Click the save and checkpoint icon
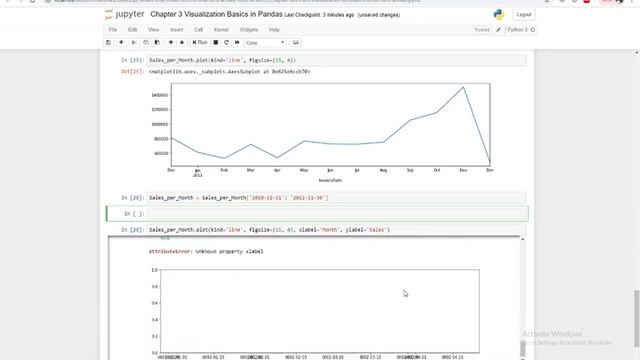The image size is (640, 360). tap(108, 42)
